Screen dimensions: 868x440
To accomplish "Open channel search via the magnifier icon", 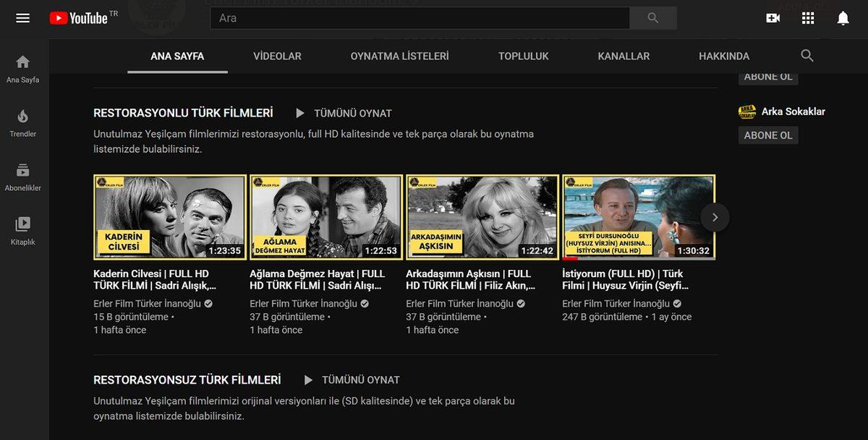I will click(x=807, y=54).
